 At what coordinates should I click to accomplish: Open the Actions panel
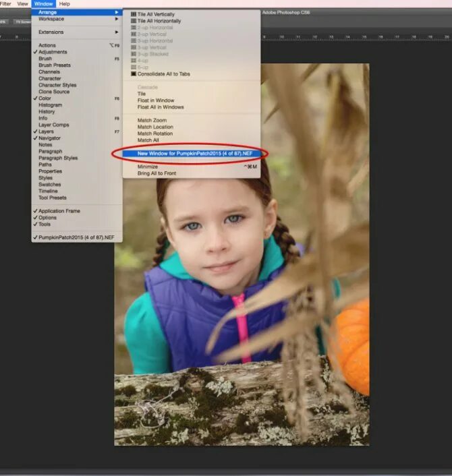point(77,45)
